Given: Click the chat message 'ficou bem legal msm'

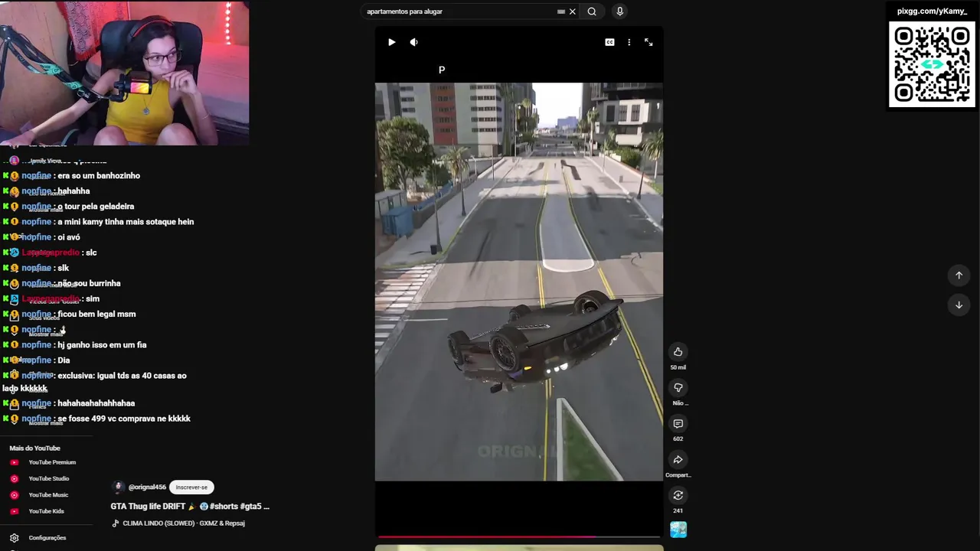Looking at the screenshot, I should coord(96,315).
